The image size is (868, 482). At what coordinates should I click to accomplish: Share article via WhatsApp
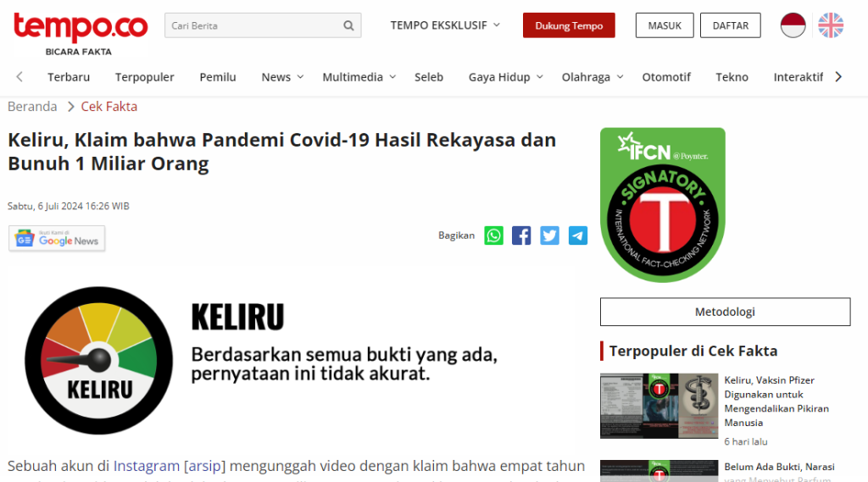click(494, 235)
